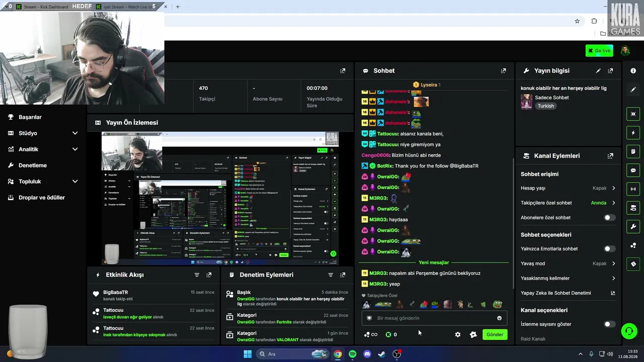Open Takipçilere özel sohbet Anında option
644x362 pixels.
coord(603,203)
